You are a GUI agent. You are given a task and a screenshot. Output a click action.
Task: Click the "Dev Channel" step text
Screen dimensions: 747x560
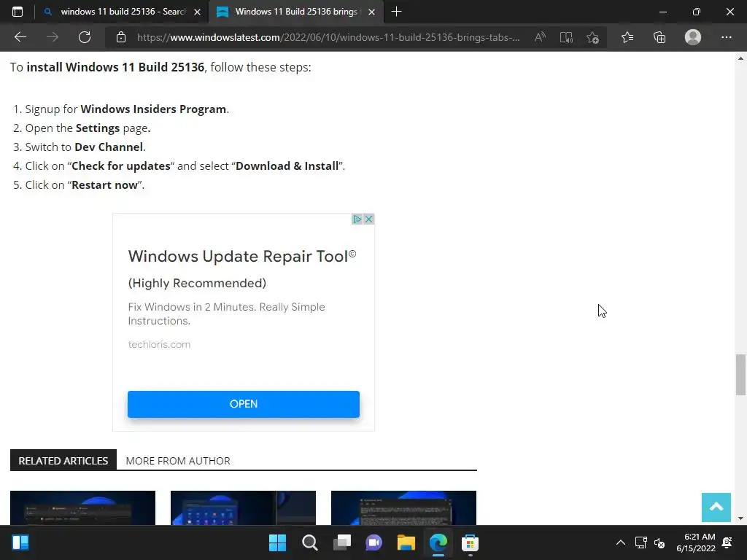click(109, 147)
